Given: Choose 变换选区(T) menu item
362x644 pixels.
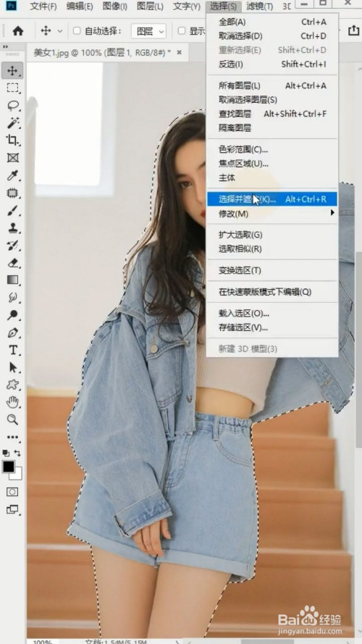Looking at the screenshot, I should [x=271, y=270].
